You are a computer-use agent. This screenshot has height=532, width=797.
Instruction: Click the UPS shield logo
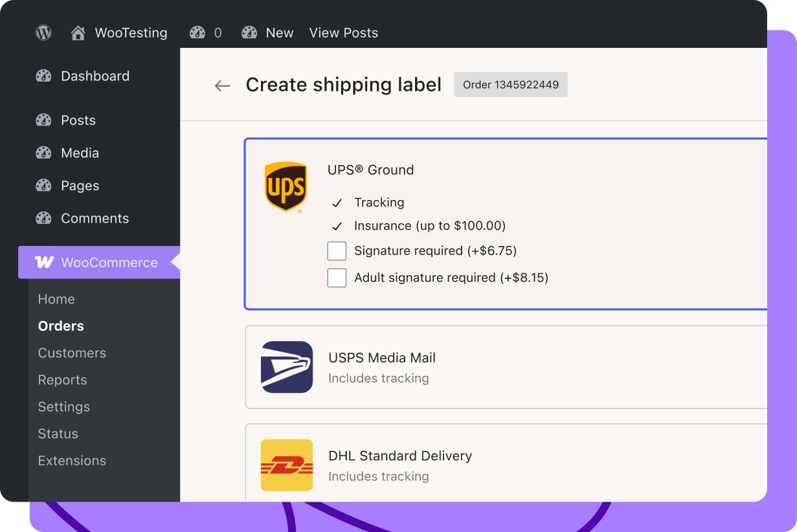[286, 187]
